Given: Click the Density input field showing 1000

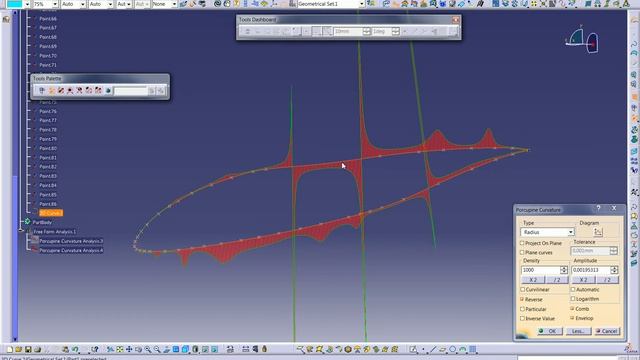Looking at the screenshot, I should (540, 270).
